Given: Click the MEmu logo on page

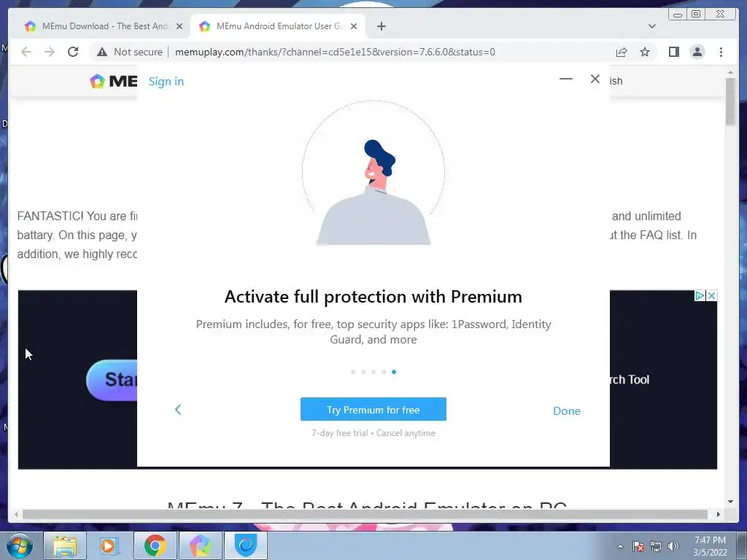Looking at the screenshot, I should click(x=113, y=81).
